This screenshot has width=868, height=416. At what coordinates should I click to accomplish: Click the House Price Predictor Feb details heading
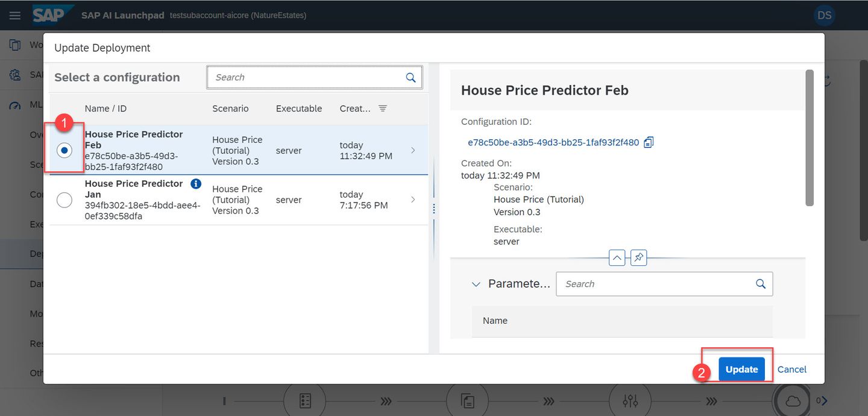tap(545, 90)
